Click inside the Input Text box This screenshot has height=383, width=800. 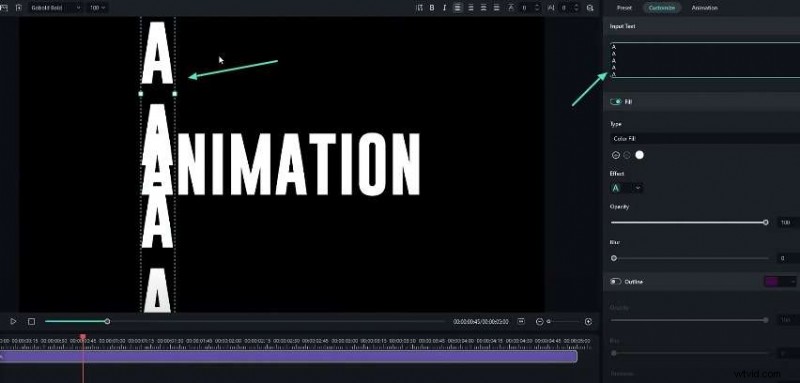click(x=705, y=60)
